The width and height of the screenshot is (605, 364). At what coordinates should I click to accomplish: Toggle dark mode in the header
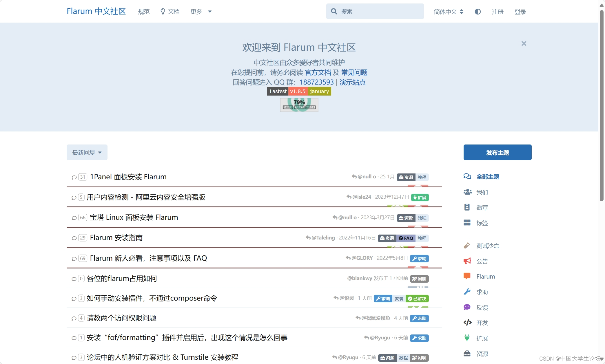click(478, 12)
